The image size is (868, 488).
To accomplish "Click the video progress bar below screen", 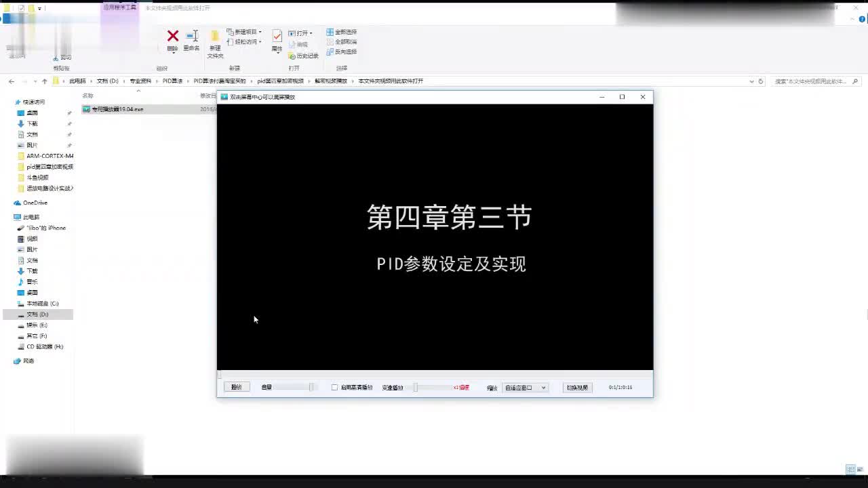I will click(x=435, y=375).
